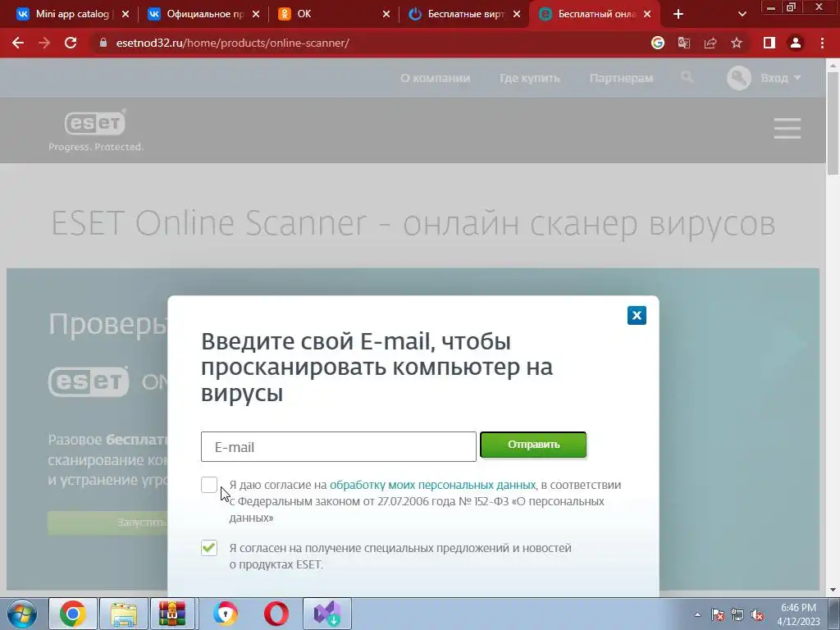Open the file explorer taskbar icon
This screenshot has width=840, height=630.
(x=123, y=614)
